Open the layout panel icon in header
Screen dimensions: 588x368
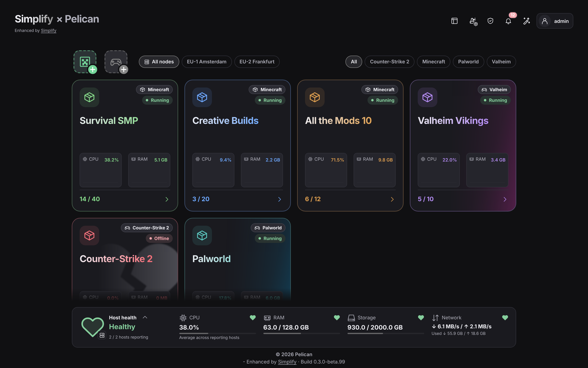coord(454,21)
